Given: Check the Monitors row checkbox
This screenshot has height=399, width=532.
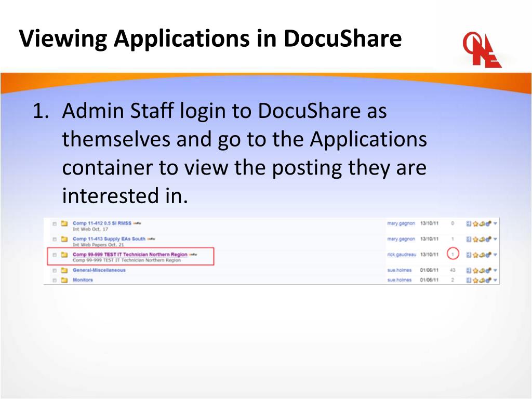Looking at the screenshot, I should pos(54,281).
